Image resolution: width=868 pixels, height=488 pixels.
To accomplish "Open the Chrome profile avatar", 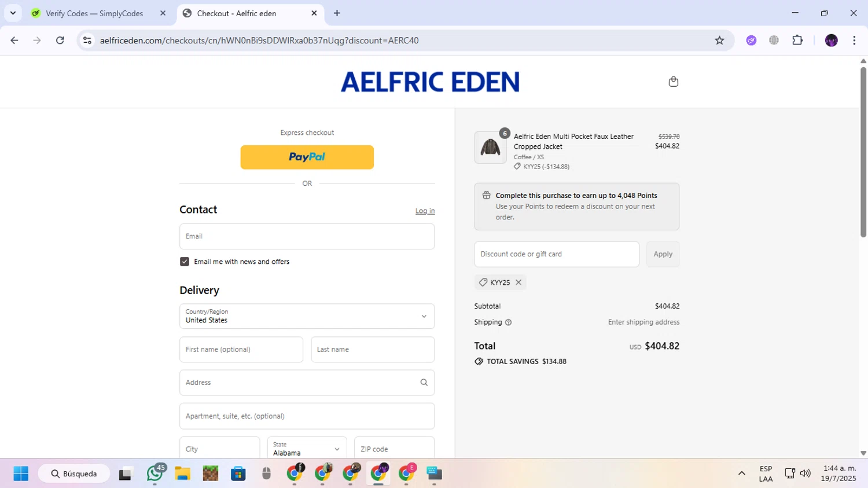I will [831, 41].
